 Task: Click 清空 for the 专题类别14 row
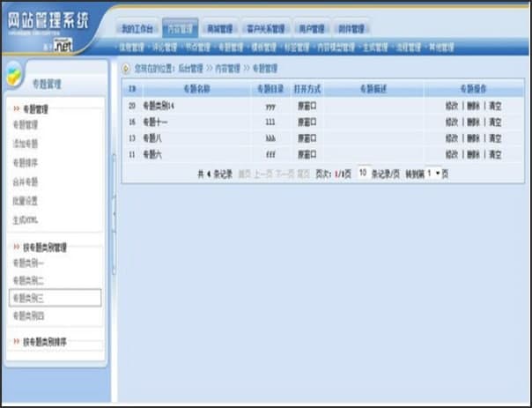pyautogui.click(x=495, y=106)
